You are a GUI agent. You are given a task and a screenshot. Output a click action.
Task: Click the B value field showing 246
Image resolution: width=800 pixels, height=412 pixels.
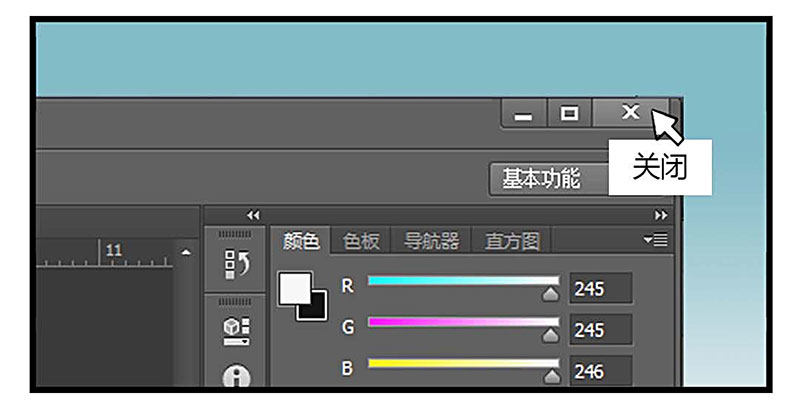pos(600,371)
